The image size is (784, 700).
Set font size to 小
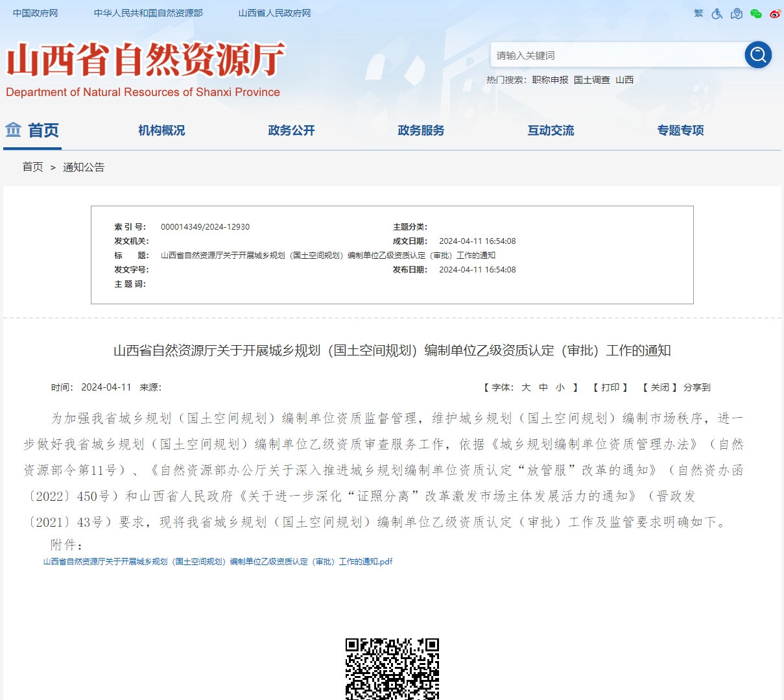(560, 387)
